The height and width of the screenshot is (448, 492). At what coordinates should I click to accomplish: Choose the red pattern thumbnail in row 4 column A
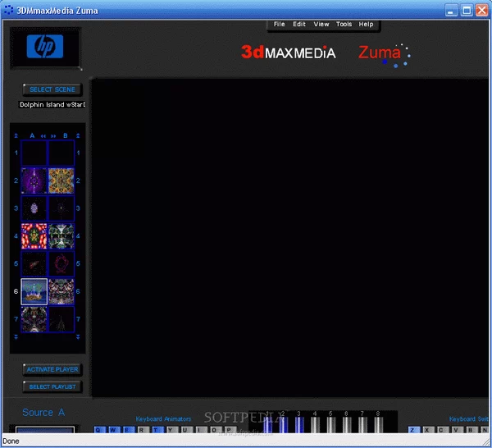[x=34, y=236]
